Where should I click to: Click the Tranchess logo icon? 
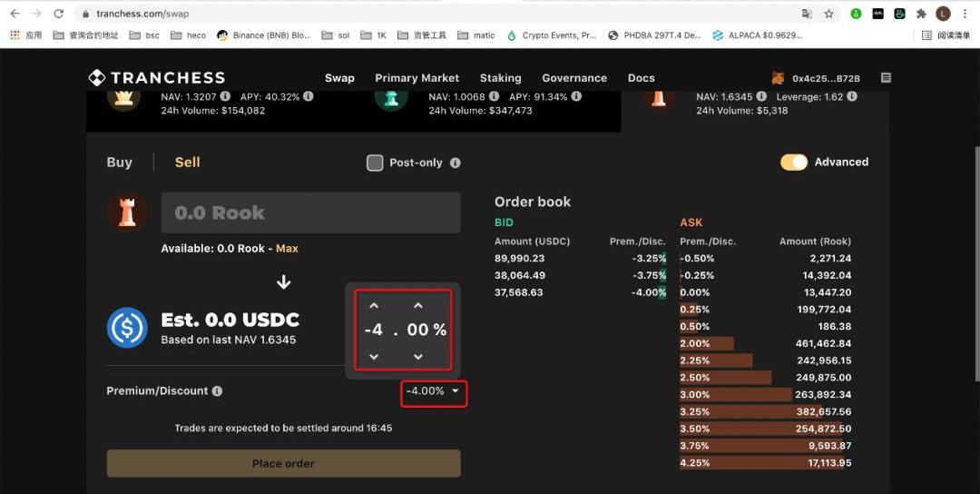tap(97, 78)
